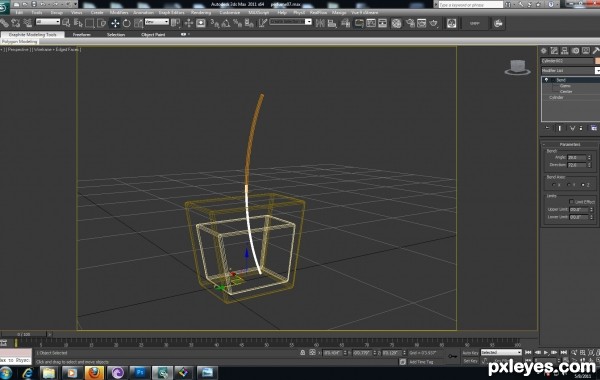
Task: Select Bend Axis X radio button
Action: point(554,185)
